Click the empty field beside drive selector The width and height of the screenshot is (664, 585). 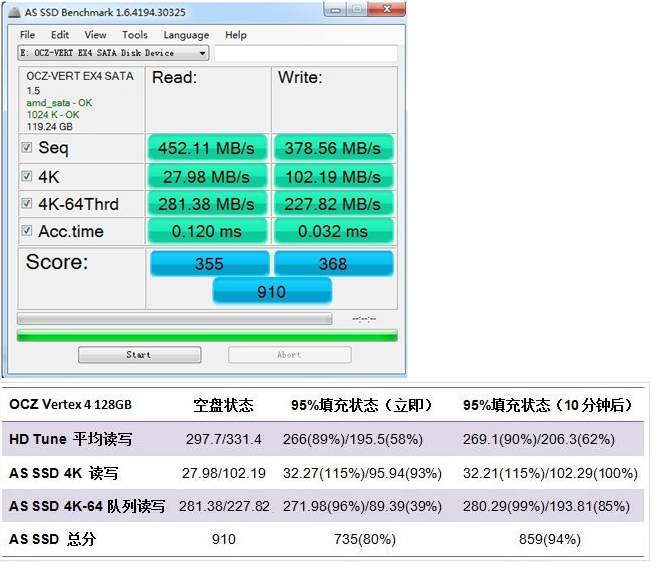click(x=306, y=53)
